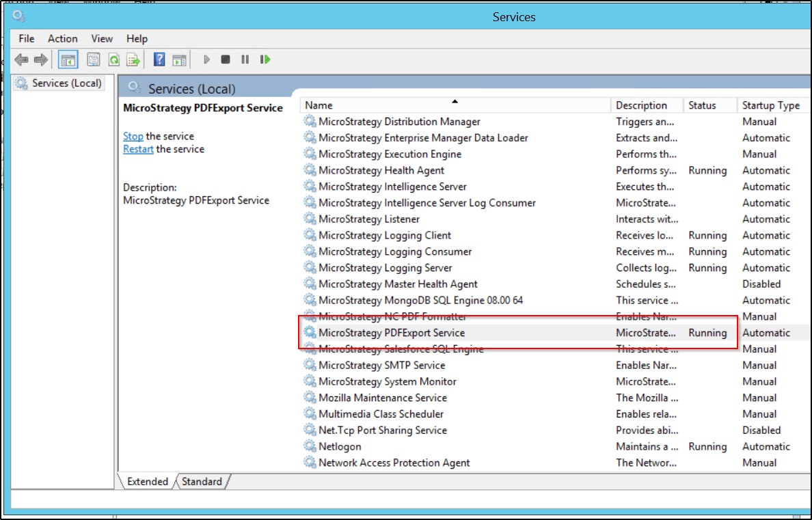Click gear icon of MicroStrategy Listener
This screenshot has width=812, height=520.
point(310,219)
